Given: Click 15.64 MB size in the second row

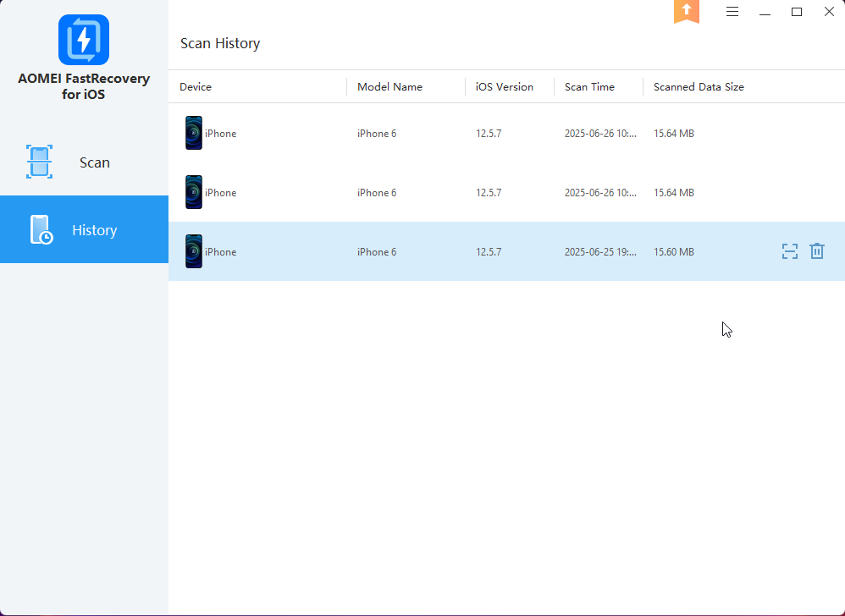Looking at the screenshot, I should click(x=674, y=193).
